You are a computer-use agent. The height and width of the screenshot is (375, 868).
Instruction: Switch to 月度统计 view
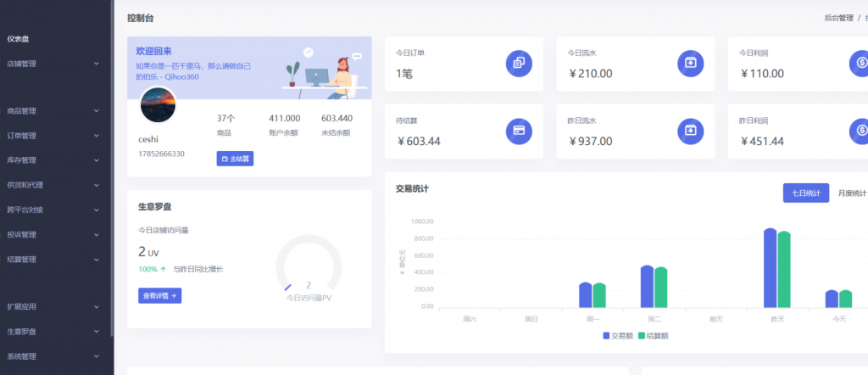point(851,193)
